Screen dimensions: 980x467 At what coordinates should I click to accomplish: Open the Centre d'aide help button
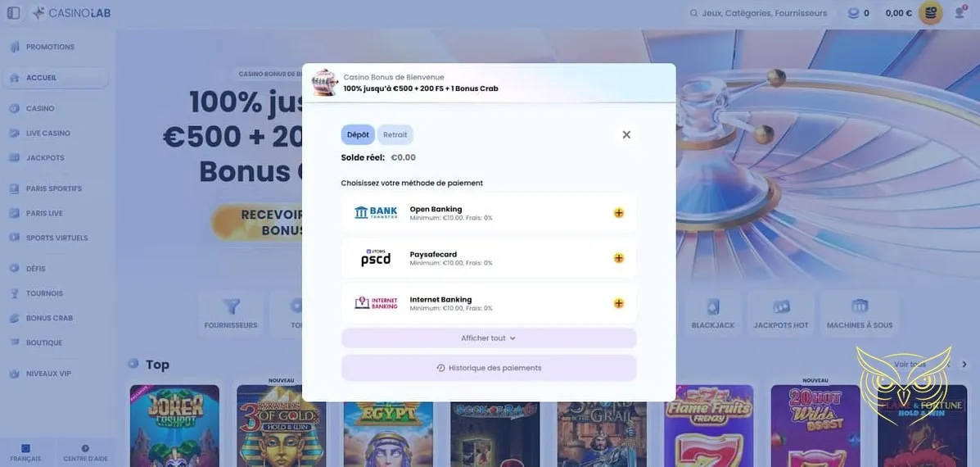click(86, 452)
